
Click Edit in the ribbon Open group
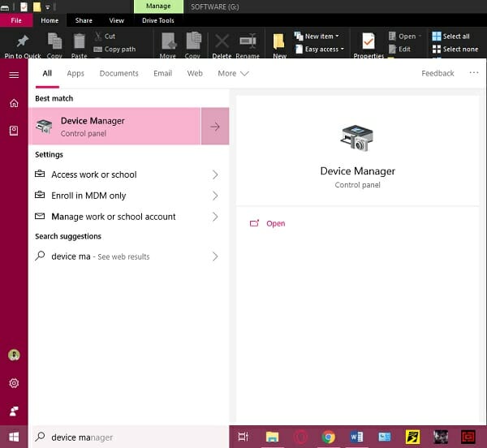(x=399, y=49)
